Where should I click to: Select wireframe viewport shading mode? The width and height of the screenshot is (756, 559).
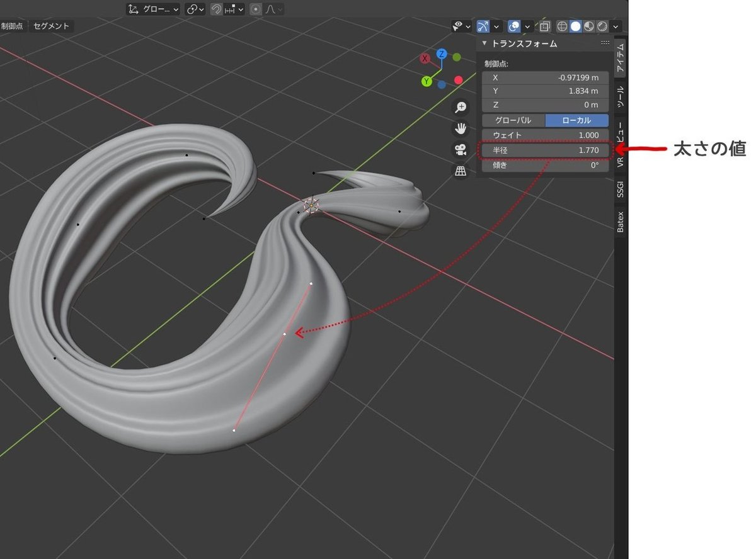tap(562, 26)
